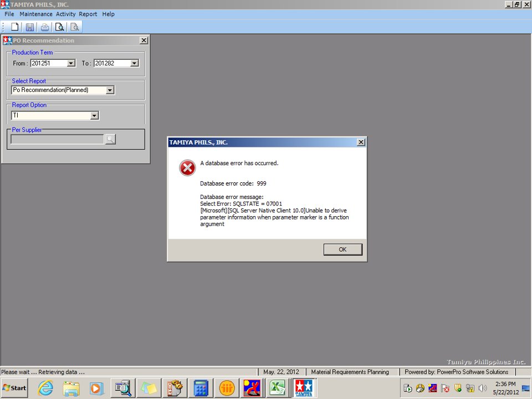The height and width of the screenshot is (399, 532).
Task: Open Excel from the taskbar
Action: point(277,388)
